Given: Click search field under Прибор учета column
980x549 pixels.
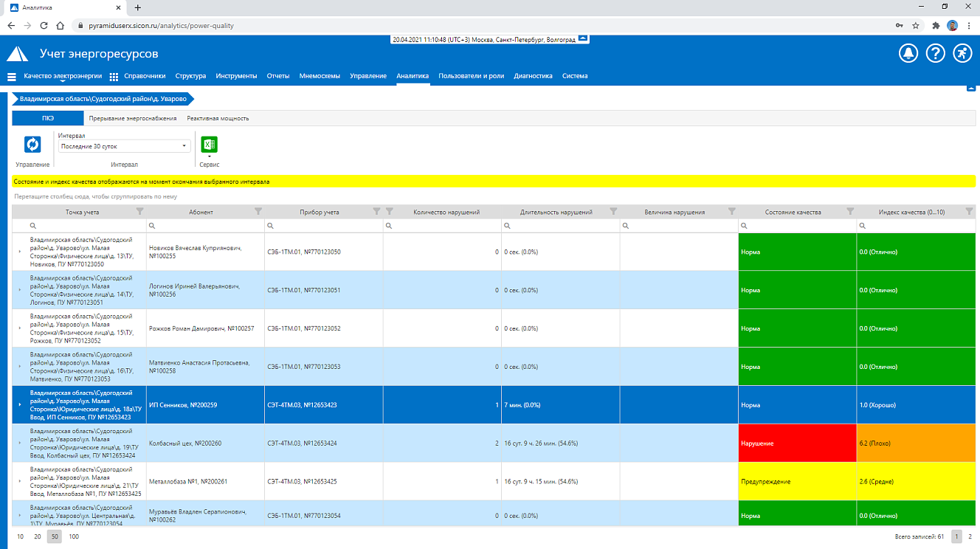Looking at the screenshot, I should [x=324, y=226].
